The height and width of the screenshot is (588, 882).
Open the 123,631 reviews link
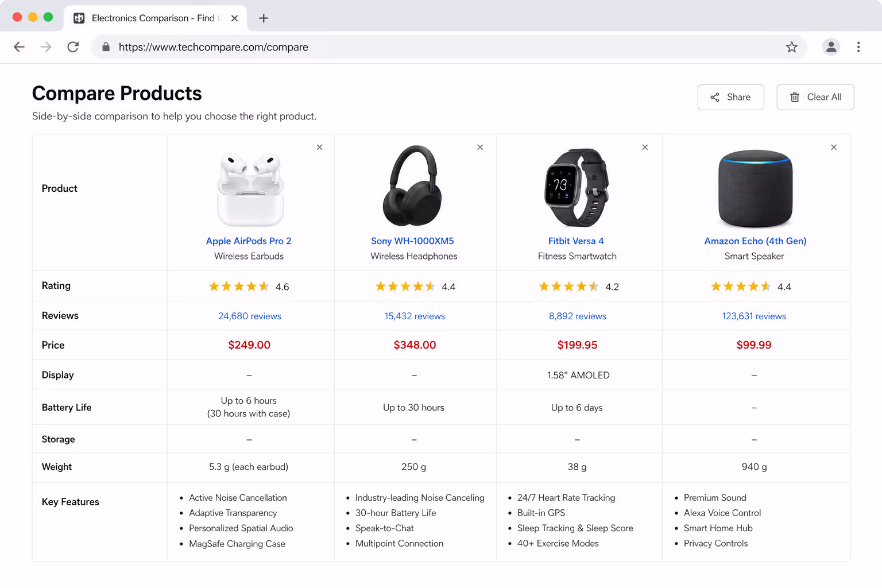[x=754, y=316]
